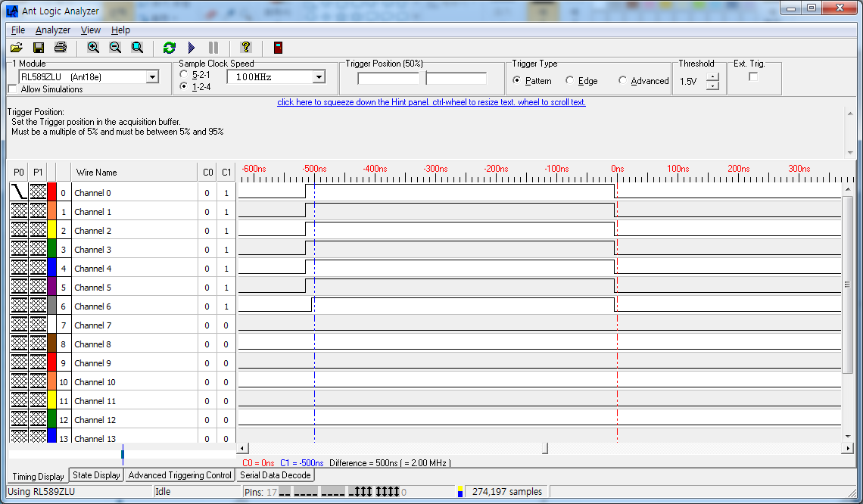Image resolution: width=863 pixels, height=504 pixels.
Task: Click the save floppy disk icon
Action: [x=39, y=48]
